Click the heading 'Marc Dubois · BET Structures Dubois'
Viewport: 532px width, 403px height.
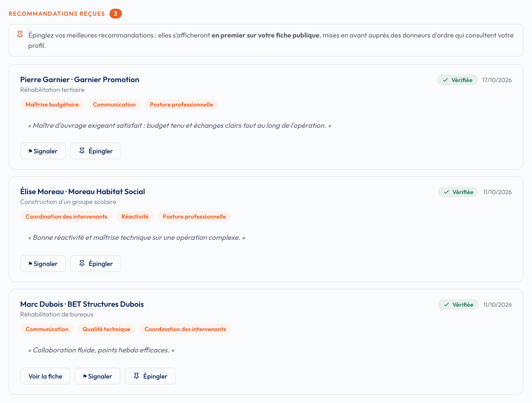coord(82,304)
